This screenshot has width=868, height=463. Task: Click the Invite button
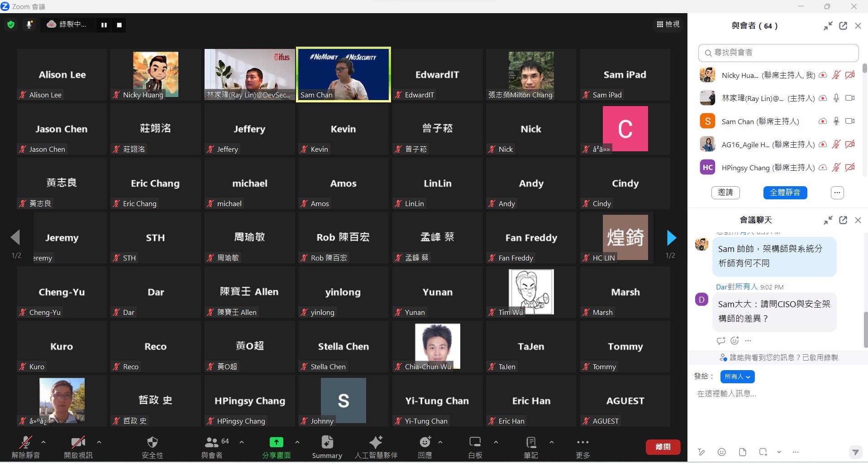tap(725, 193)
